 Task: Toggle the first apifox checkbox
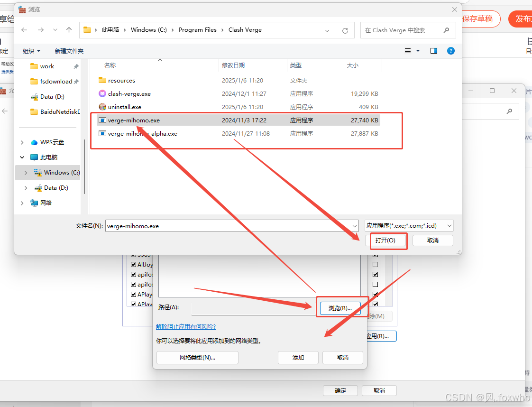pyautogui.click(x=133, y=274)
